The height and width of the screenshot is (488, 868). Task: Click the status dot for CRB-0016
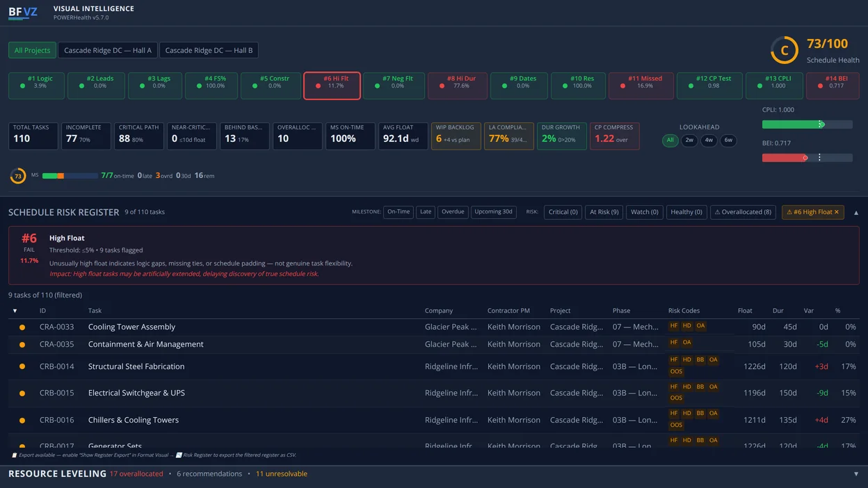22,421
